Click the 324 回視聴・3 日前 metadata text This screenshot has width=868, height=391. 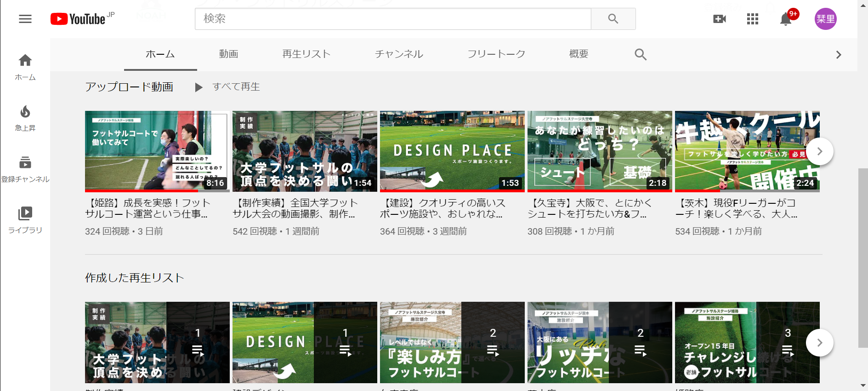coord(124,231)
